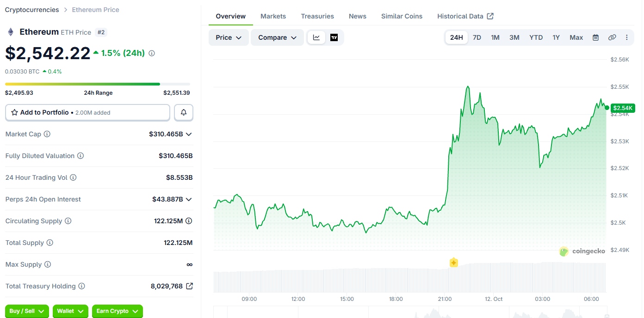Screen dimensions: 644x318
Task: Go to the Cryptocurrencies breadcrumb link
Action: click(x=32, y=10)
